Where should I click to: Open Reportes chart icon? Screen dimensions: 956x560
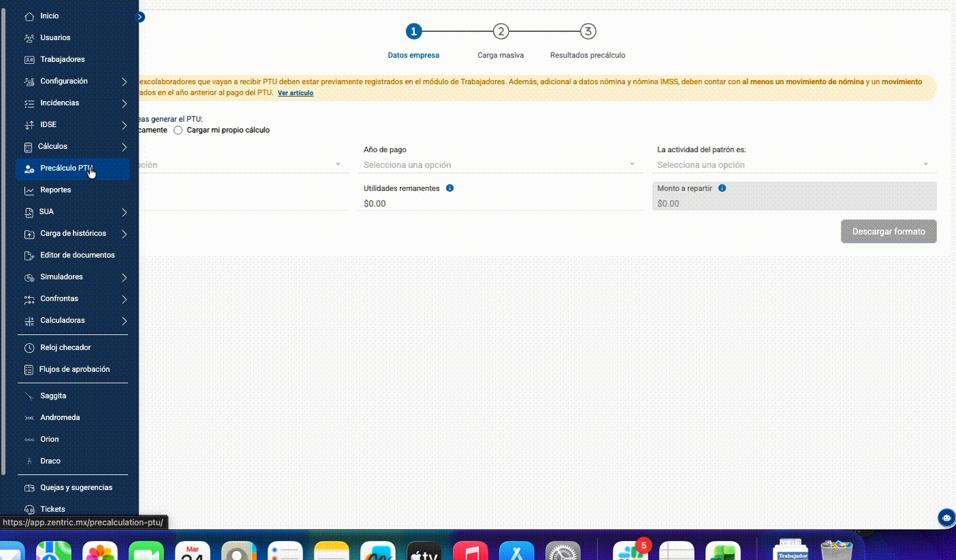(x=29, y=190)
